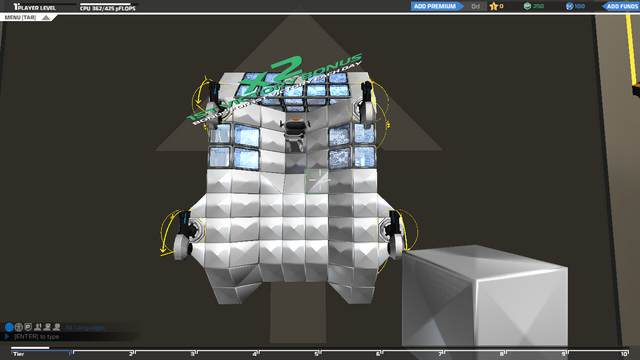
Task: Click Tier 2 segment on the tier bar
Action: click(x=103, y=353)
